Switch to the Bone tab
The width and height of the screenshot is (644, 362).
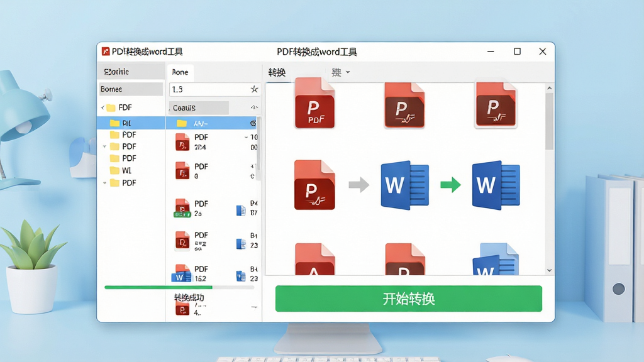[180, 72]
